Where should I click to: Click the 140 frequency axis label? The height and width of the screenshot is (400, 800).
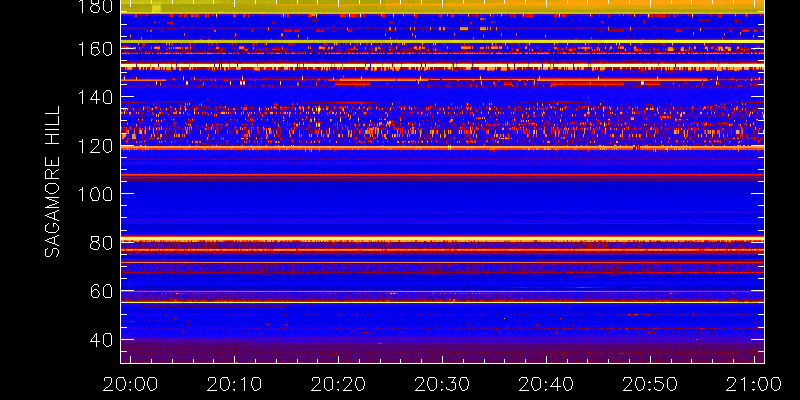(x=94, y=97)
